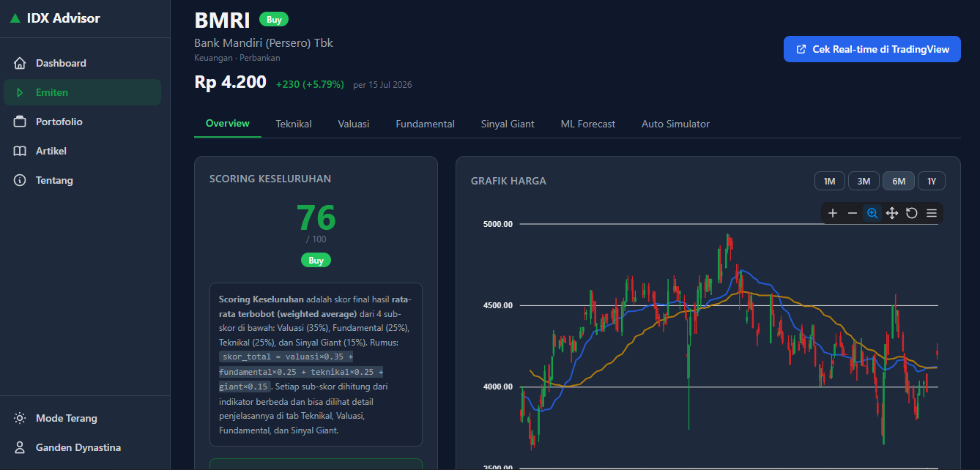This screenshot has height=470, width=980.
Task: Click the Tentang info circle icon
Action: point(20,180)
